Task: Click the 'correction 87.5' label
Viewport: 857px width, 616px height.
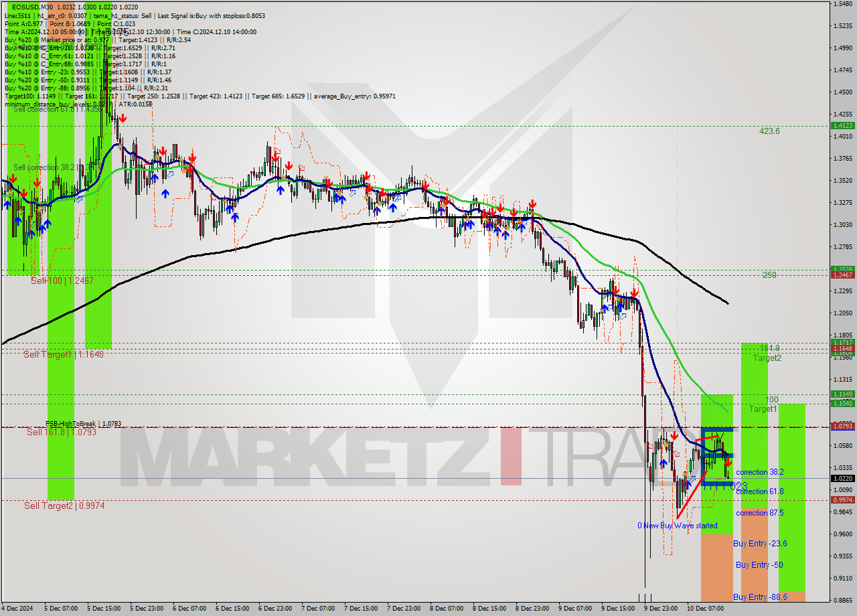Action: [760, 513]
